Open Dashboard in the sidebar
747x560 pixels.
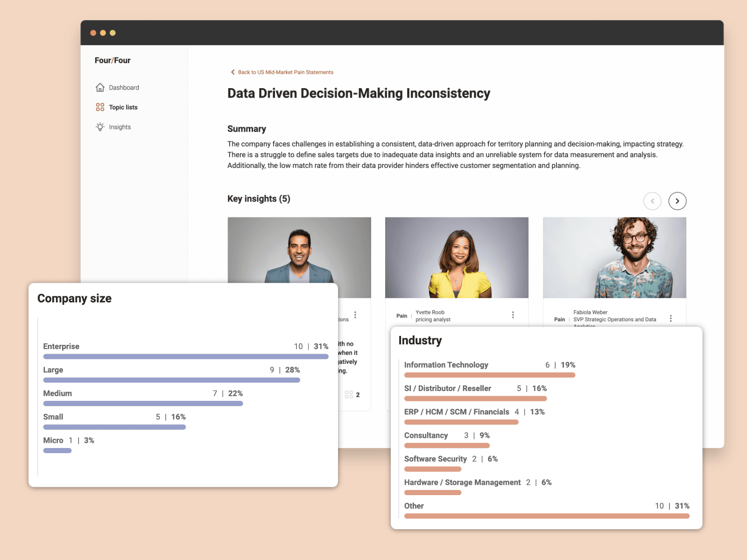tap(124, 88)
